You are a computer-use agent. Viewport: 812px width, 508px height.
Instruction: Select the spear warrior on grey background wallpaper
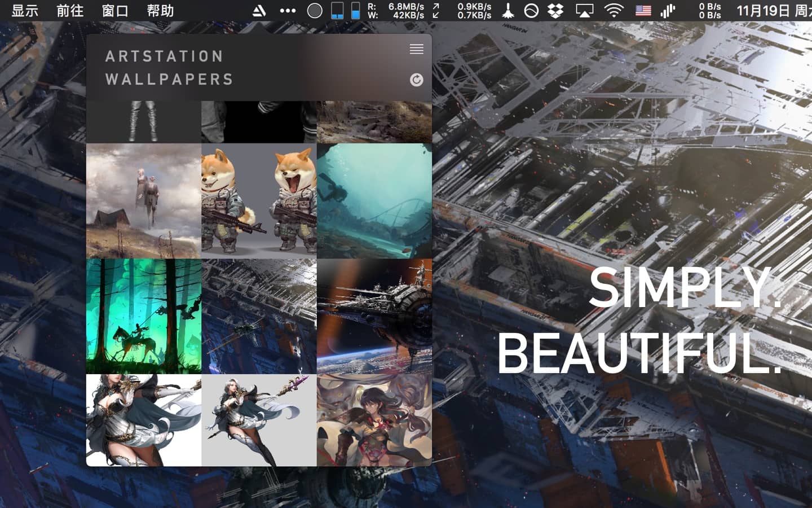tap(259, 420)
